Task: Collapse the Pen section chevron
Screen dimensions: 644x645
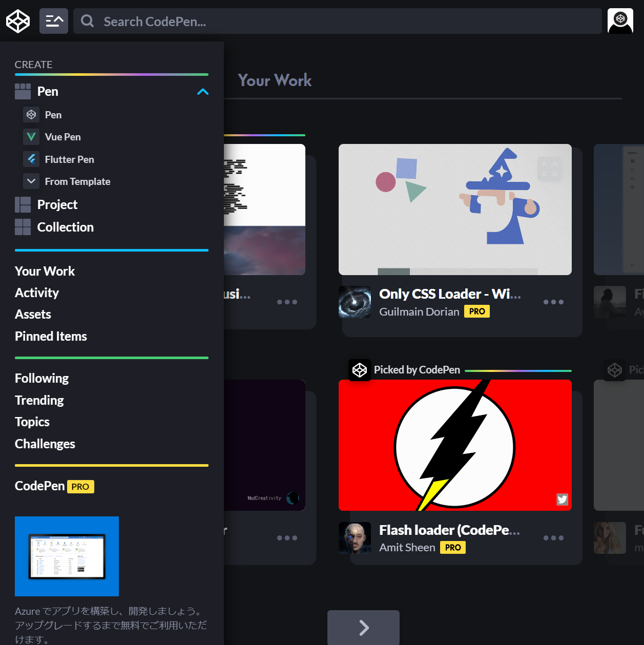Action: [x=203, y=92]
